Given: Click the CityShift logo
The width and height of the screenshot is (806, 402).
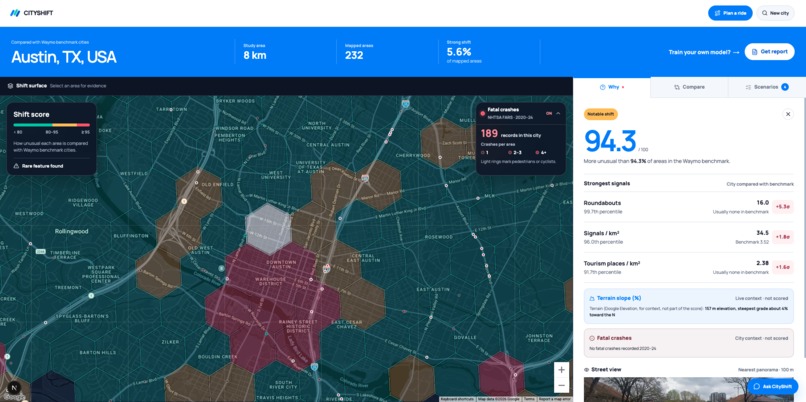Looking at the screenshot, I should pos(31,13).
